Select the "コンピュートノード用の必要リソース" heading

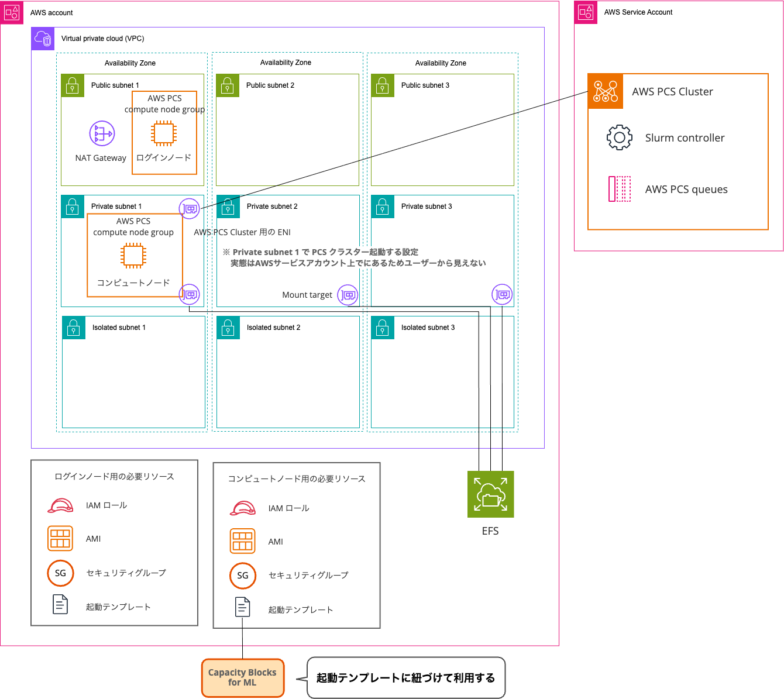(297, 479)
